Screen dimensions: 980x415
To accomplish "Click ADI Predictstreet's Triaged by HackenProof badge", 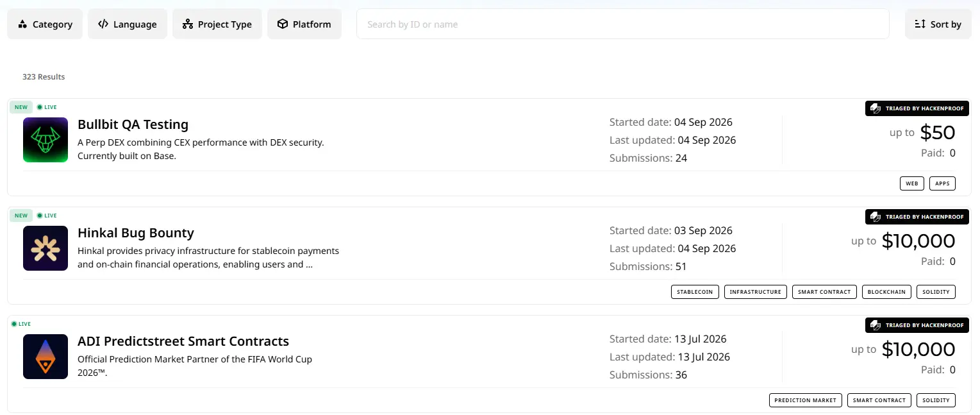I will 917,325.
